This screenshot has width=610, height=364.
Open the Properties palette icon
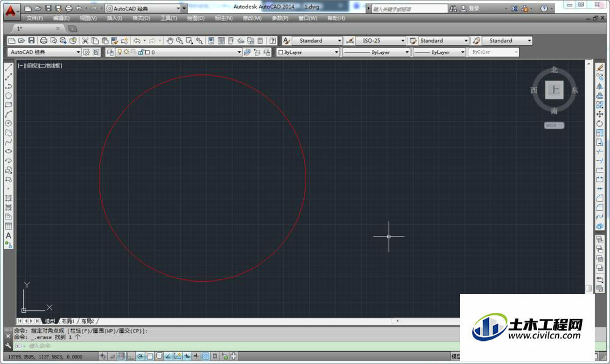(x=211, y=40)
